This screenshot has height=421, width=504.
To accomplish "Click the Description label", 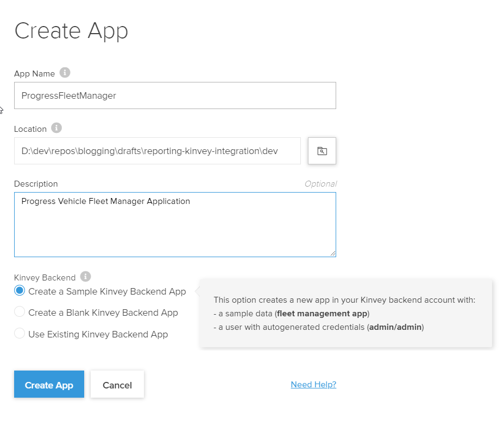I will click(36, 184).
